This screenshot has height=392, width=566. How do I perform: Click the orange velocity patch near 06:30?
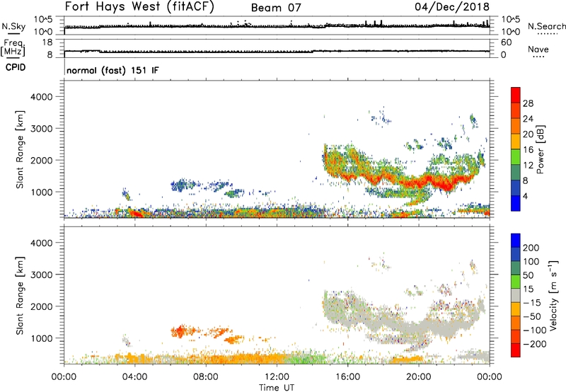(x=180, y=330)
